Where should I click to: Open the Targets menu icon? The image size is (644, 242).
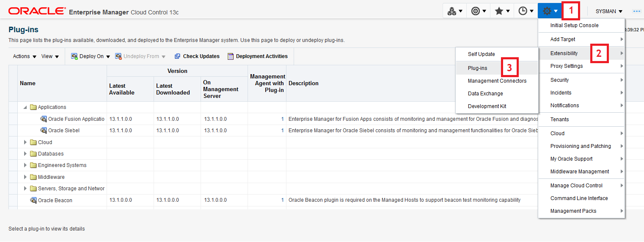479,11
